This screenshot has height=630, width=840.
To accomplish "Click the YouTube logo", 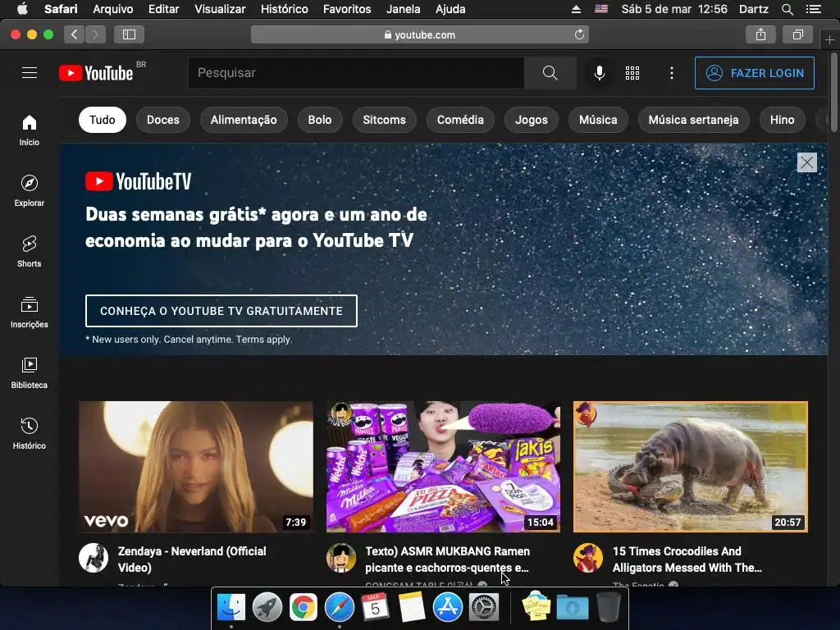I will click(x=97, y=73).
